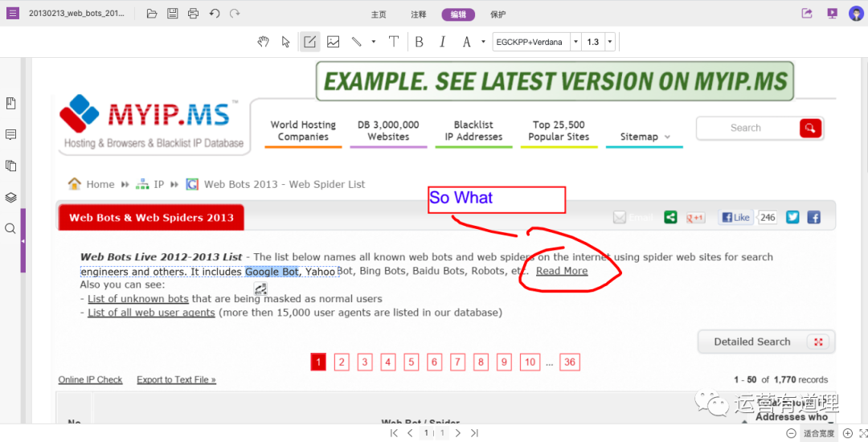This screenshot has width=868, height=442.
Task: Switch to the 保护 tab
Action: point(498,14)
